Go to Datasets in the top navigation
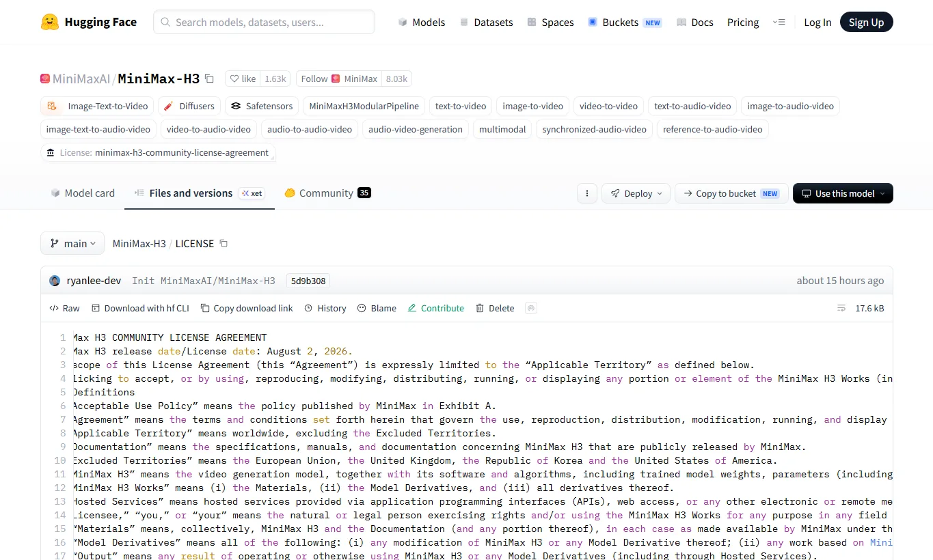Screen dimensions: 933x560 coord(486,22)
